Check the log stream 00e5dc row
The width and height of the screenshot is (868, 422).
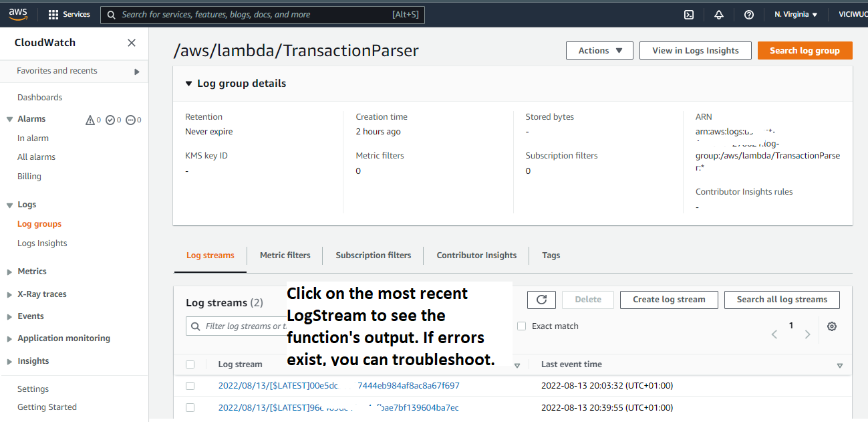pos(190,386)
